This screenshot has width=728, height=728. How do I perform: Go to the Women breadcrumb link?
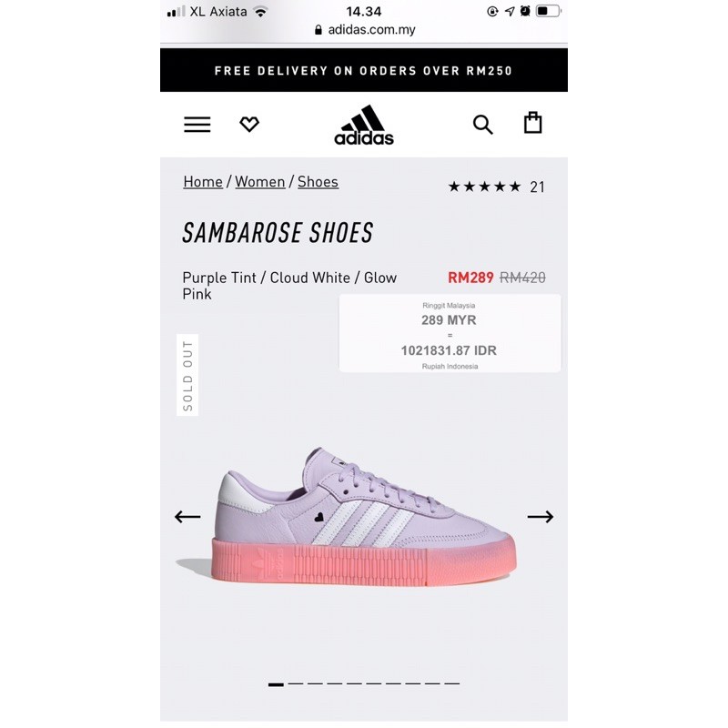[260, 182]
